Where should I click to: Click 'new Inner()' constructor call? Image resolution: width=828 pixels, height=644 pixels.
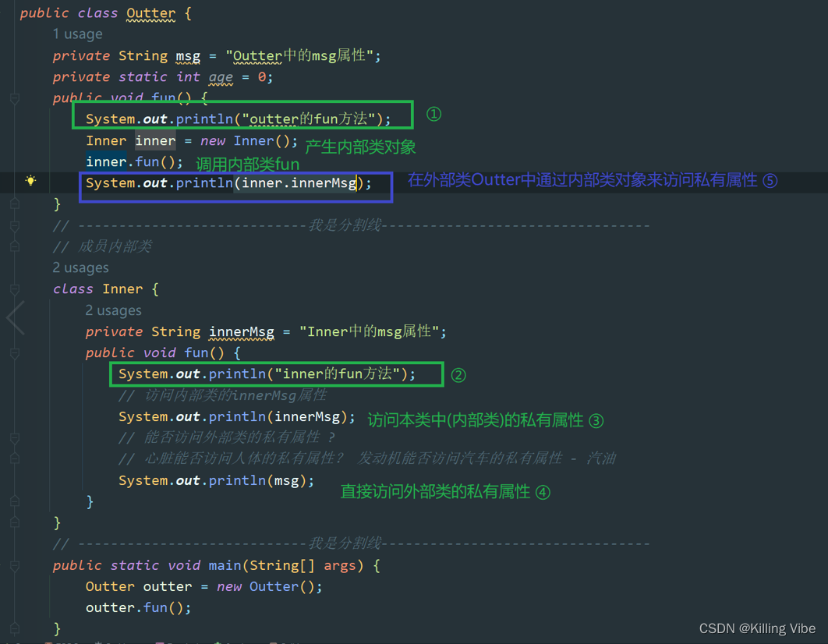(245, 141)
